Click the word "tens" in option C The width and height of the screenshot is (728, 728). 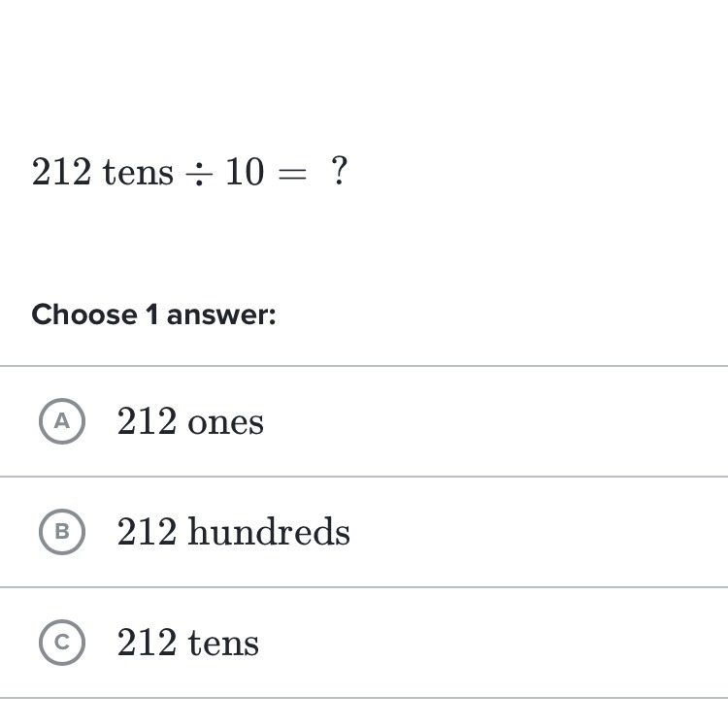tap(223, 643)
